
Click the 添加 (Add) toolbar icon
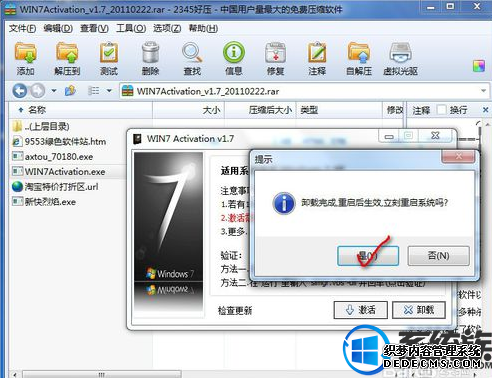click(26, 58)
